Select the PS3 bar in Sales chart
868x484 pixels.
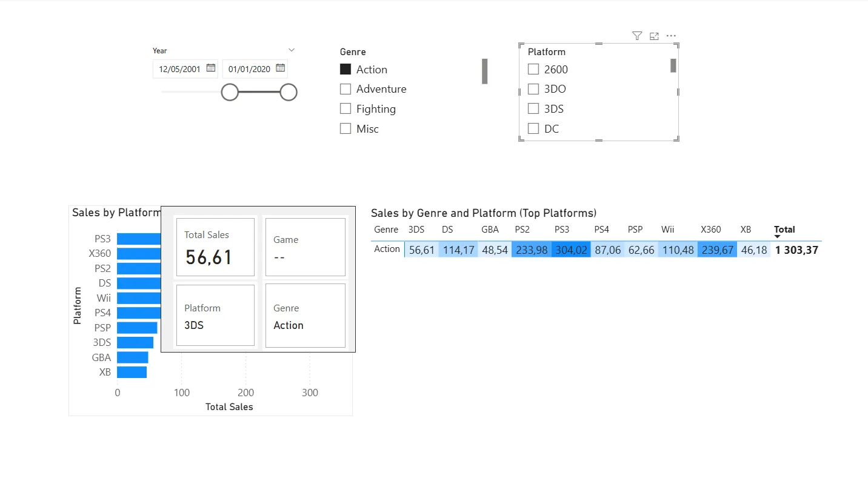139,239
